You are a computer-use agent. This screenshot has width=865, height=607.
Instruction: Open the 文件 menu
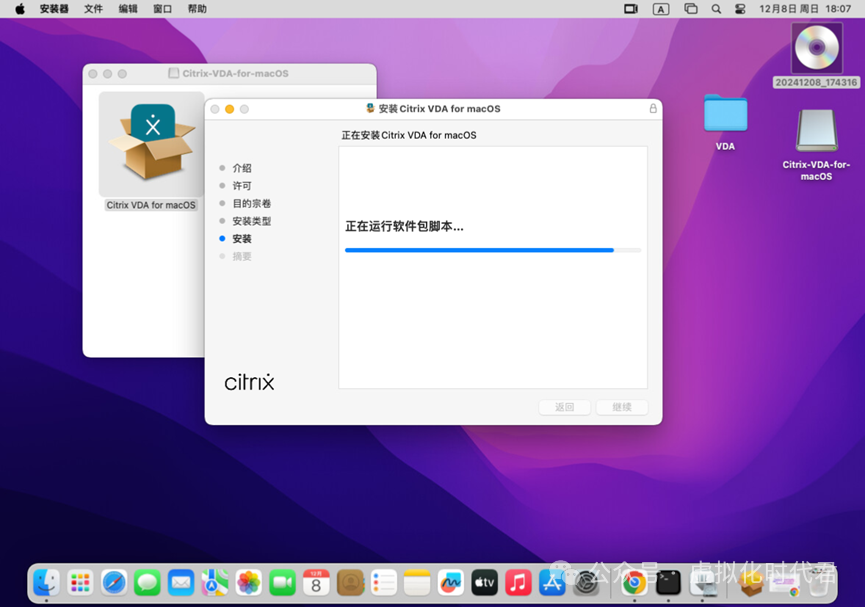point(93,9)
